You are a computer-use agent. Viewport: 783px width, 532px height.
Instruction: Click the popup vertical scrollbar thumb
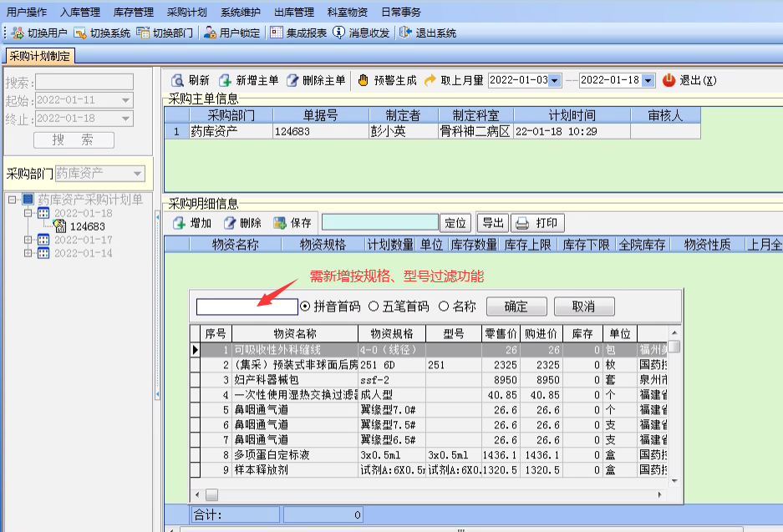(674, 347)
